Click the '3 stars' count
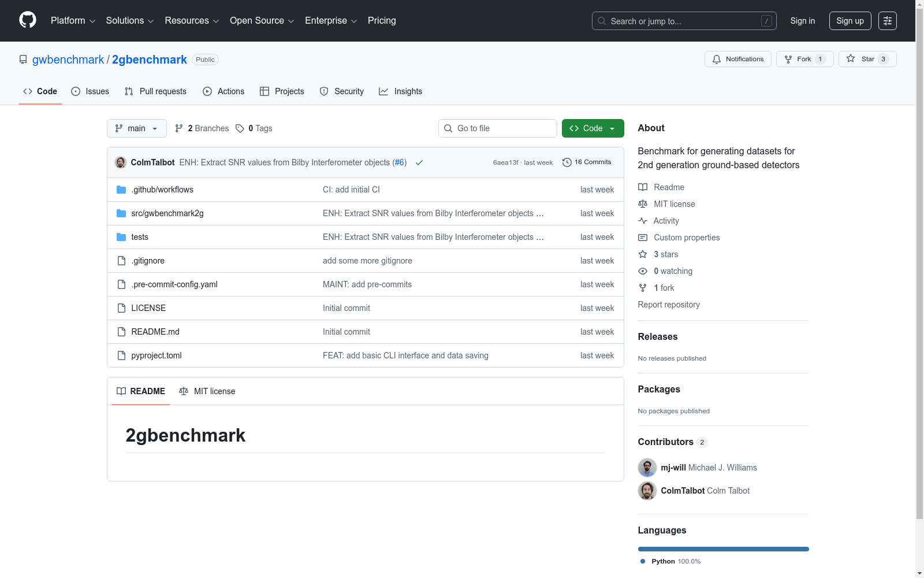This screenshot has width=924, height=578. pyautogui.click(x=666, y=254)
